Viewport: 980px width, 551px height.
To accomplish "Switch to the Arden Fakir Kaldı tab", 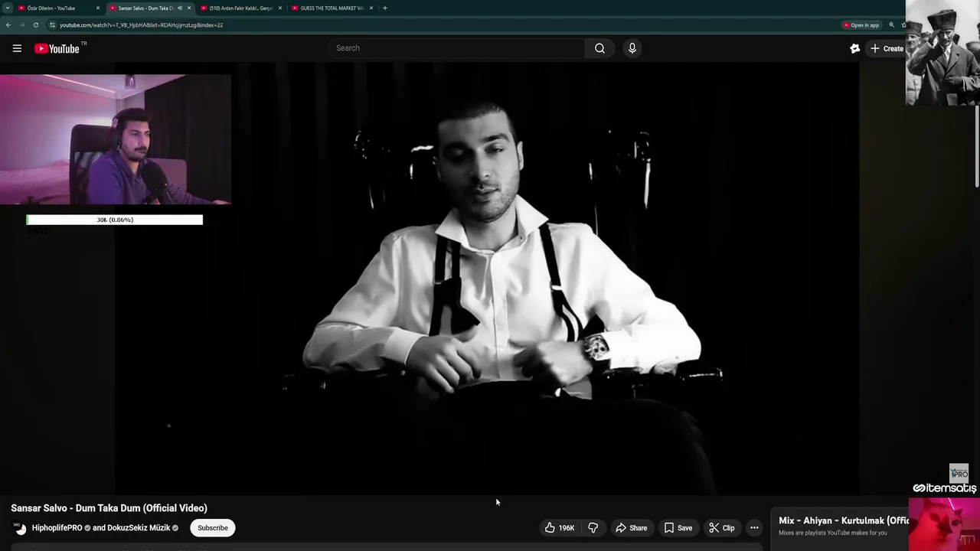I will pyautogui.click(x=239, y=8).
